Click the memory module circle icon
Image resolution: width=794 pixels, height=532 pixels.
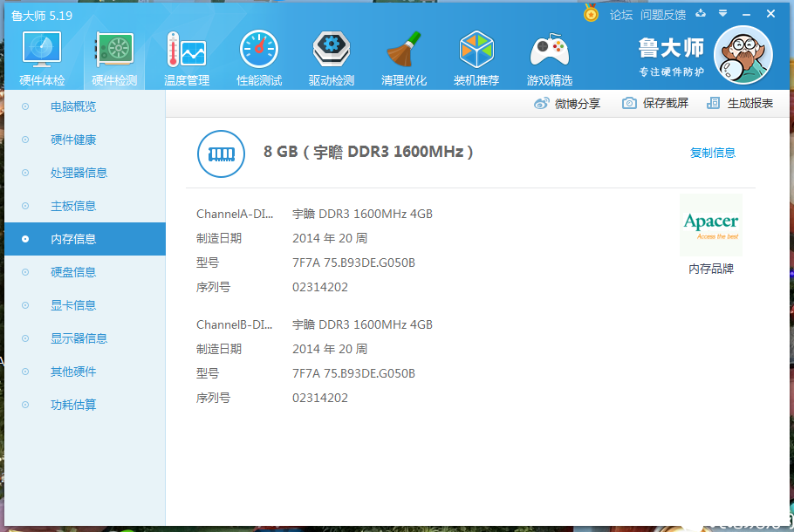tap(221, 153)
